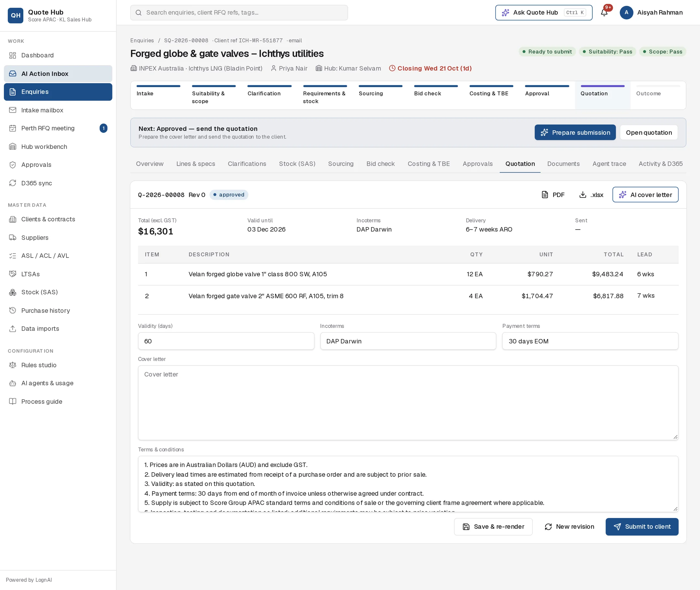Select the Sourcing workflow stage
Screen dimensions: 700x590
pyautogui.click(x=380, y=95)
